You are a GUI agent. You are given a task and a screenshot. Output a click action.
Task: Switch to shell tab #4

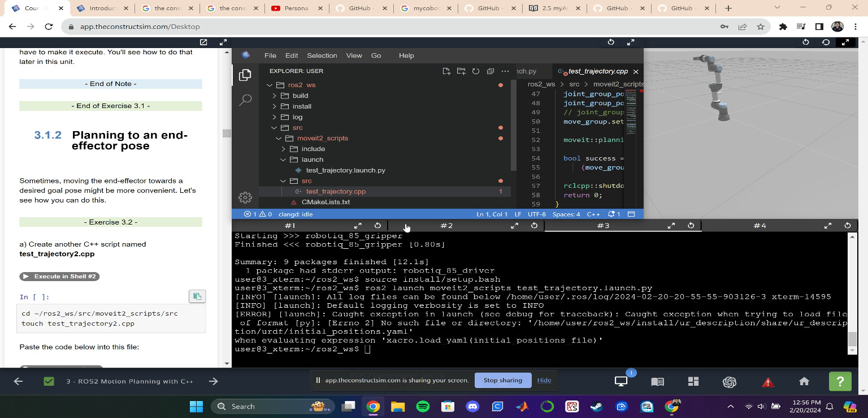760,226
